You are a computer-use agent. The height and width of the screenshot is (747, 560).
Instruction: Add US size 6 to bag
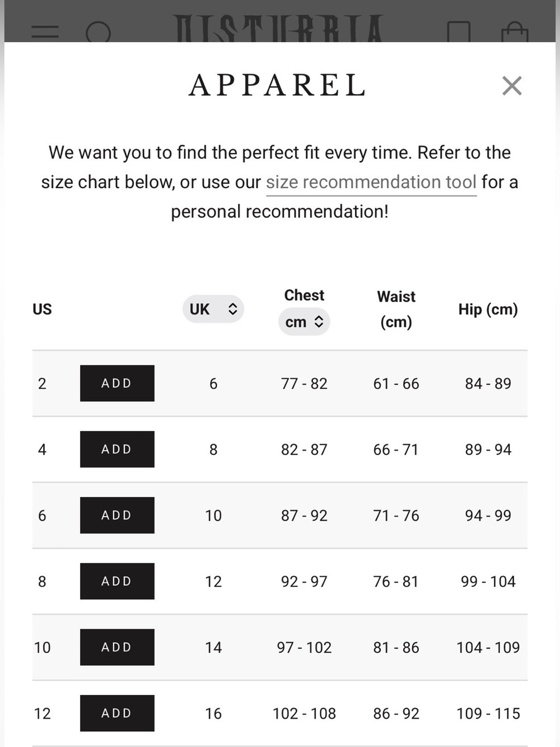(x=117, y=515)
